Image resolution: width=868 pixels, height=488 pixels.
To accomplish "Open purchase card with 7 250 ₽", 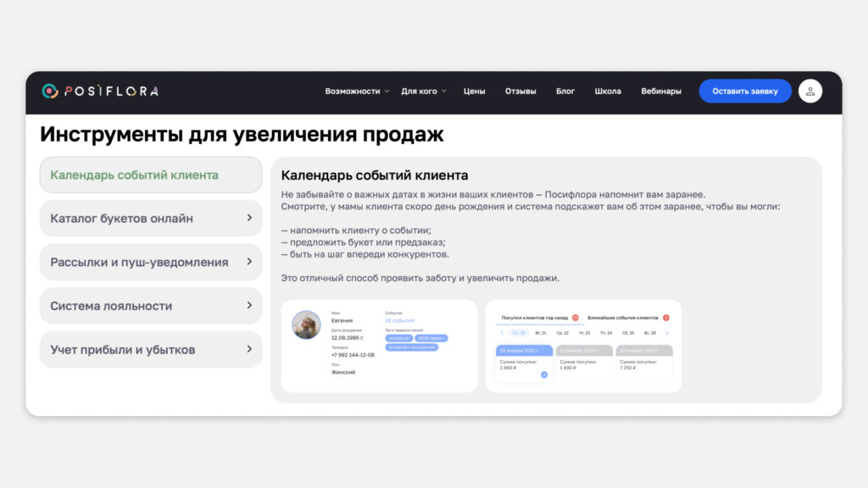I will [x=644, y=363].
